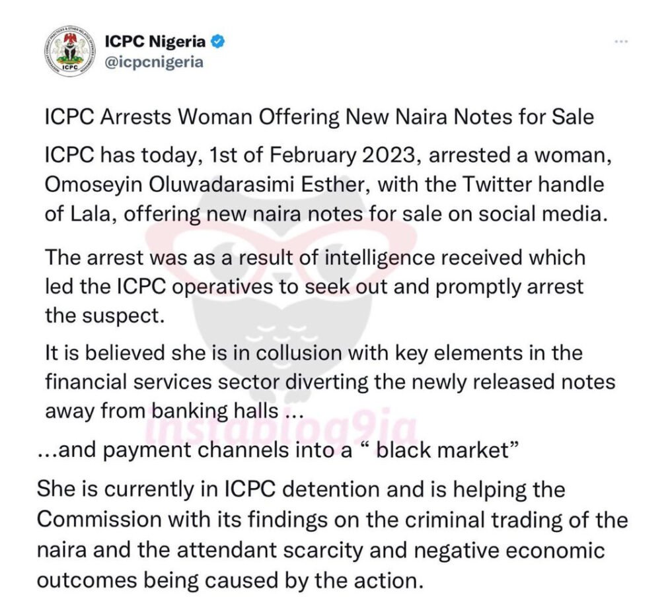Click the final line 'outcomes being caused'
The image size is (672, 616).
coord(230,581)
